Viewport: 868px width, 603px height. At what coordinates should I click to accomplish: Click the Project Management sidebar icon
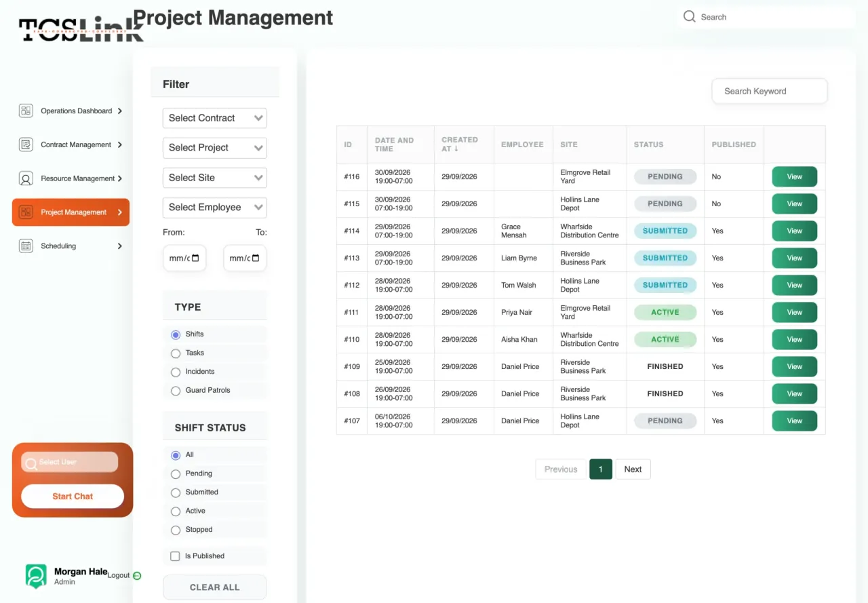pyautogui.click(x=26, y=212)
